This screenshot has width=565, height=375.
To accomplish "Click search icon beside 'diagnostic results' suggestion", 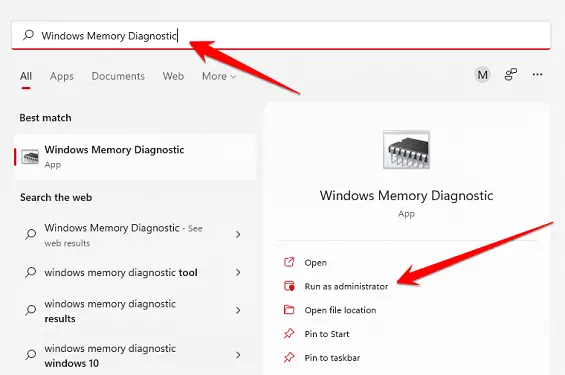I will click(x=31, y=310).
